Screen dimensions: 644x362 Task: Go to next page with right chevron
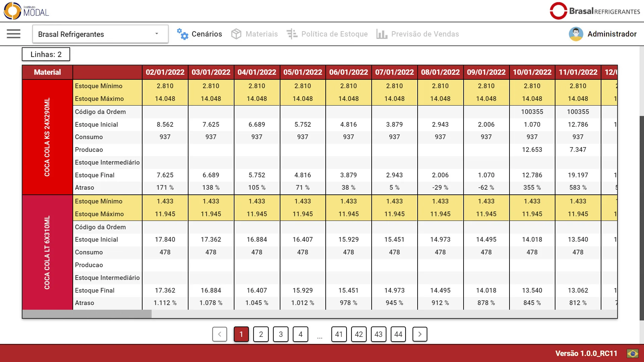[420, 334]
